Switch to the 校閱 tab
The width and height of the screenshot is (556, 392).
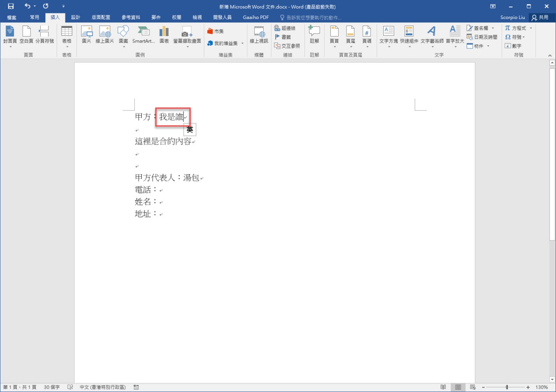(177, 17)
